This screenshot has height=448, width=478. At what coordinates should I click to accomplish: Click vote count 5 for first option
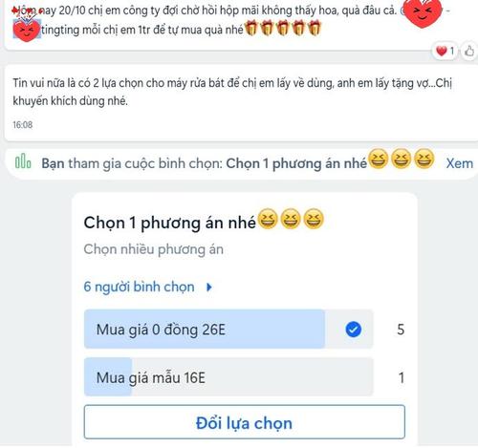click(401, 330)
